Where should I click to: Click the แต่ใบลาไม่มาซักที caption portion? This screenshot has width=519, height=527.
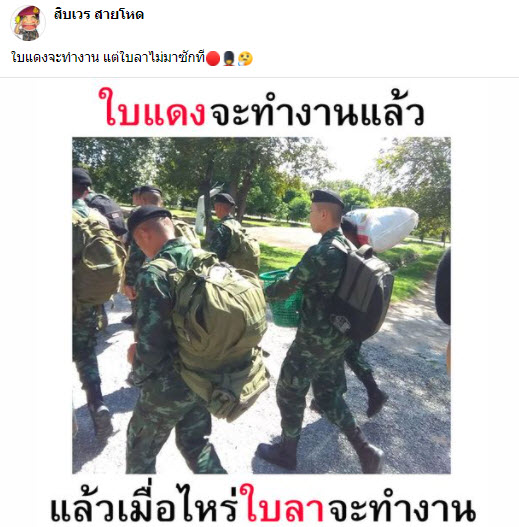coord(154,58)
